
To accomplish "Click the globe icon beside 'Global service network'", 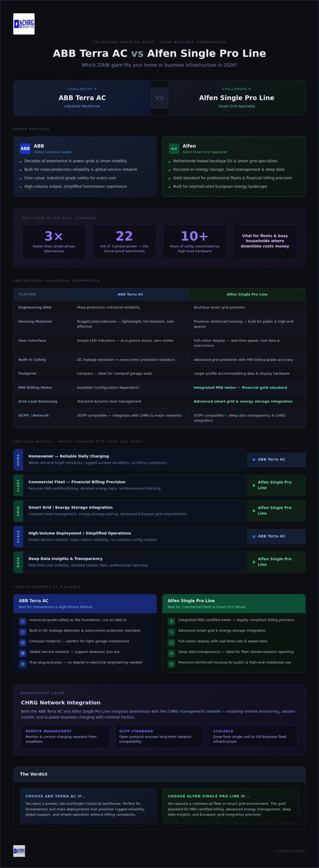I will (x=23, y=653).
